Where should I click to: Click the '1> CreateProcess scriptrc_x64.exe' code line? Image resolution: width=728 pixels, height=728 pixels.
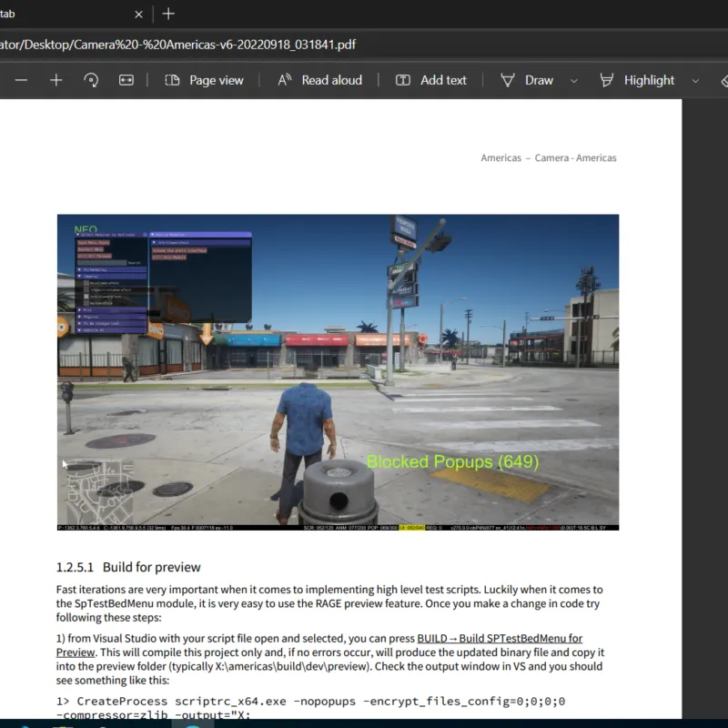310,701
